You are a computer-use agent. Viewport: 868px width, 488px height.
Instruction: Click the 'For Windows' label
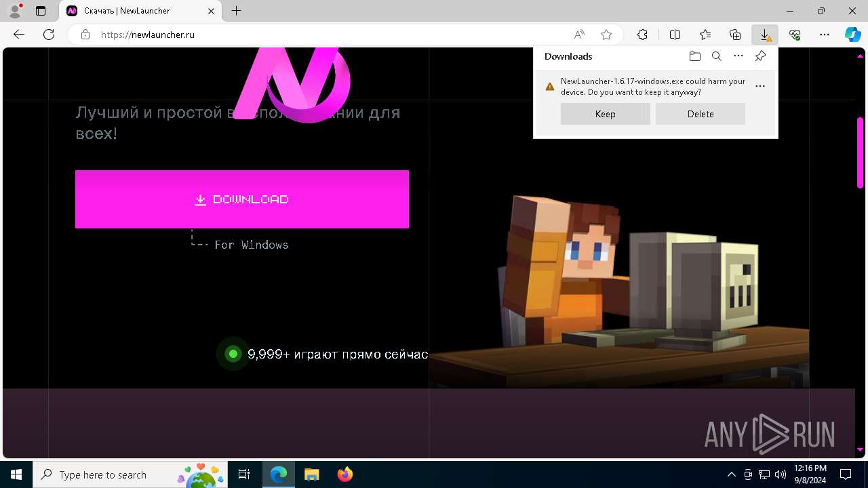252,245
